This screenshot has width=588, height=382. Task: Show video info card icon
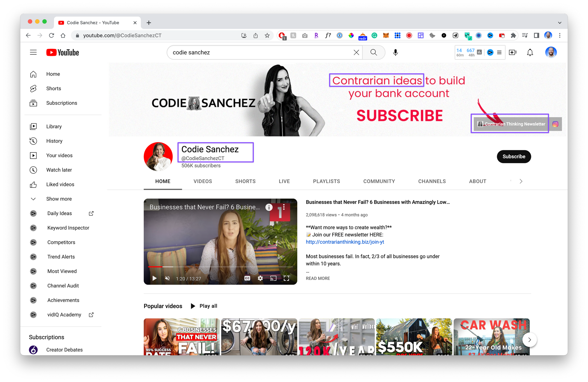tap(269, 207)
